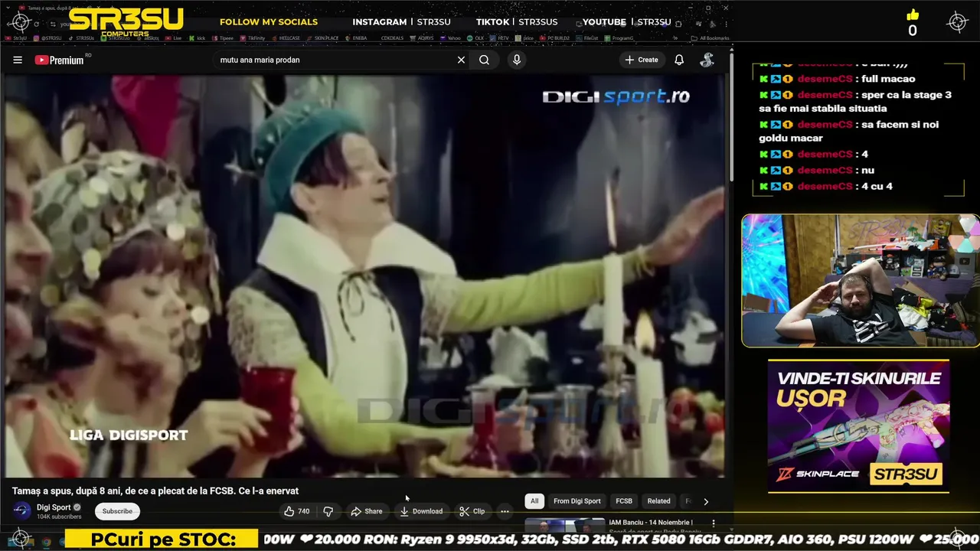This screenshot has height=551, width=980.
Task: Click the thumbs-up like counter overlay
Action: click(x=912, y=24)
